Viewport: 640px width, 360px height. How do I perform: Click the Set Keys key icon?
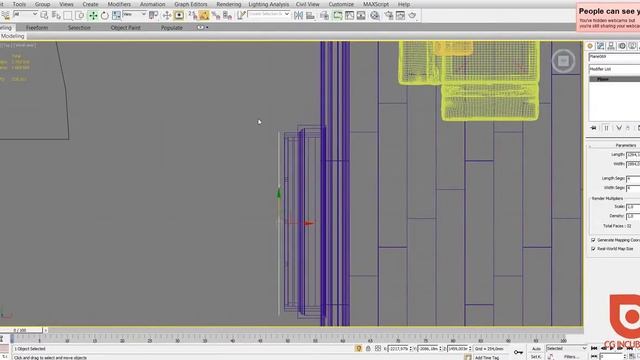[518, 352]
